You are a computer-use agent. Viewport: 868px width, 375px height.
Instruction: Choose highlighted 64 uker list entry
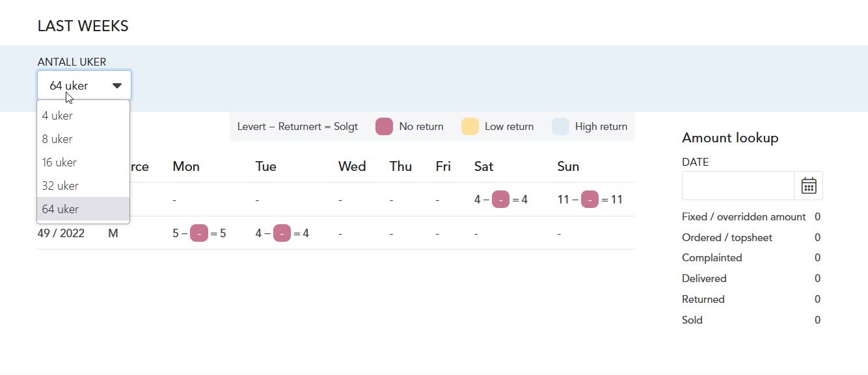83,209
